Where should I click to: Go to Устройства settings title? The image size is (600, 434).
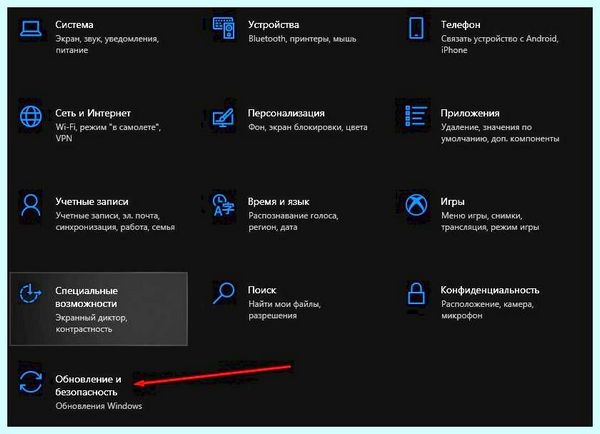274,24
